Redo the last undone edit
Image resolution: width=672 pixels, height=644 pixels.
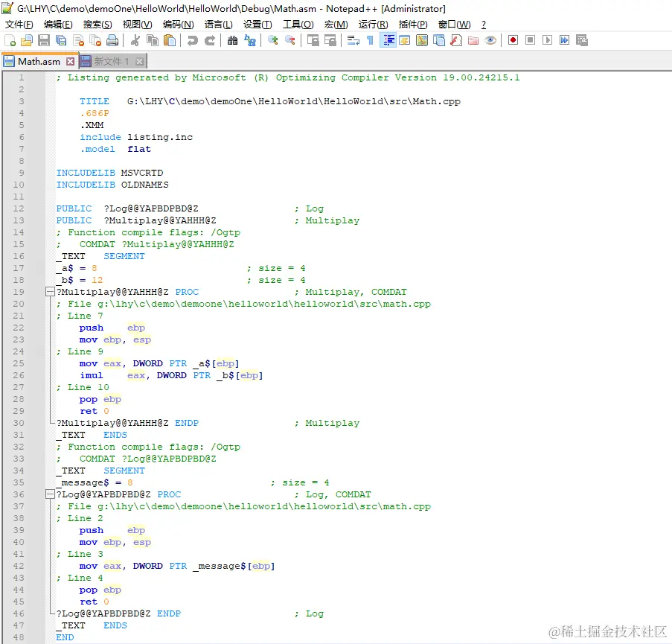(210, 40)
